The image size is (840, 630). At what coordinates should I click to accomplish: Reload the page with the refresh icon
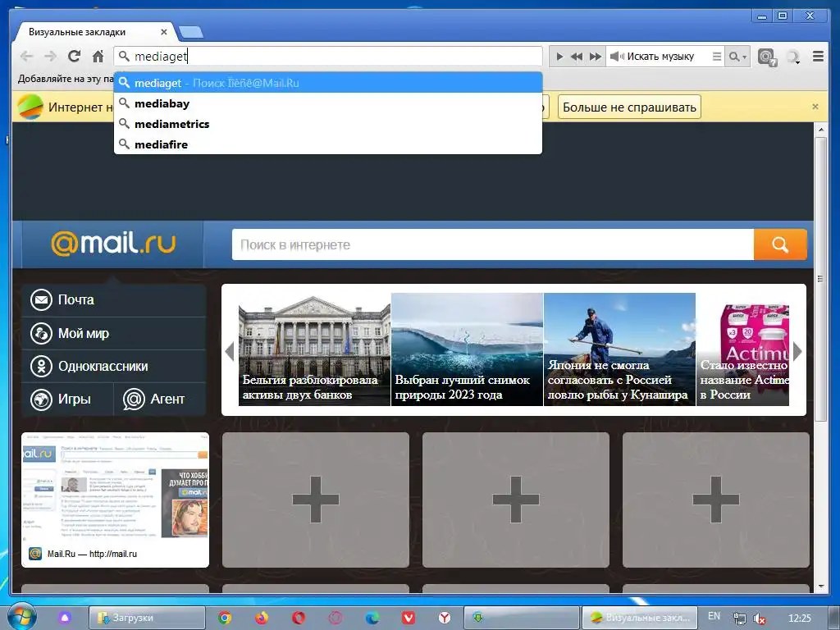pos(74,56)
